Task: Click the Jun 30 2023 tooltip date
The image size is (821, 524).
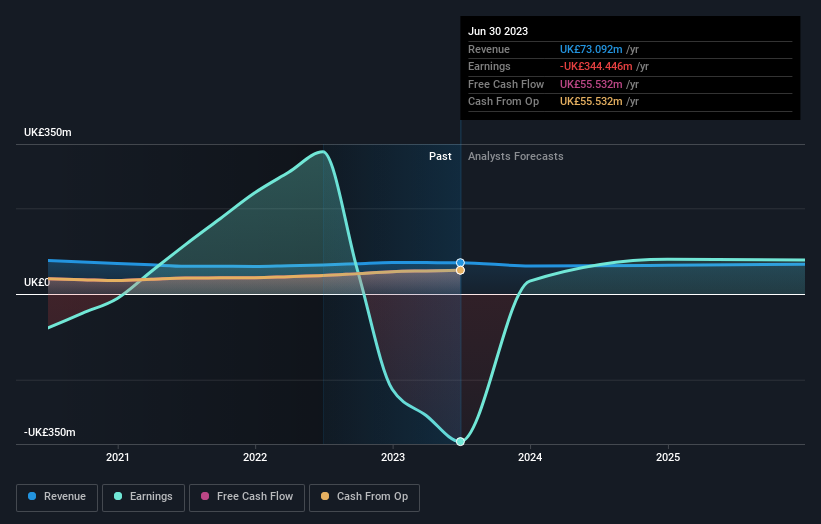Action: (498, 31)
